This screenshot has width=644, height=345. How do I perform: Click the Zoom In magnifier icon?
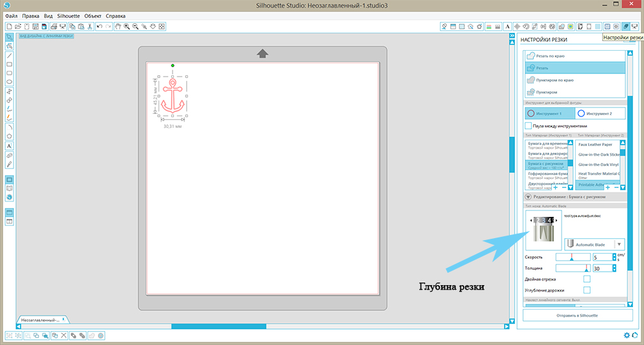tap(127, 26)
